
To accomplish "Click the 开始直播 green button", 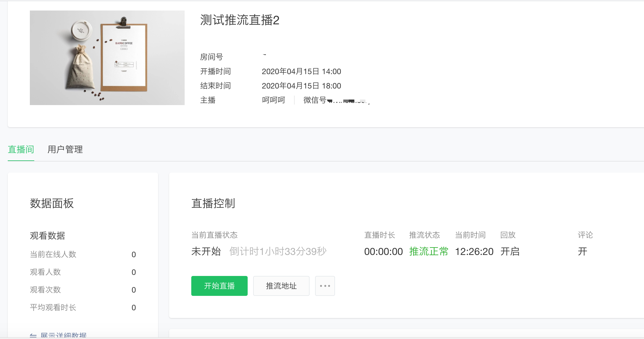I will pos(219,286).
